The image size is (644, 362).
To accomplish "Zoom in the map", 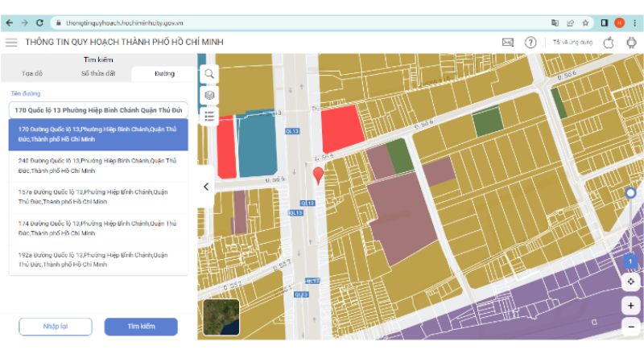I will tap(631, 306).
